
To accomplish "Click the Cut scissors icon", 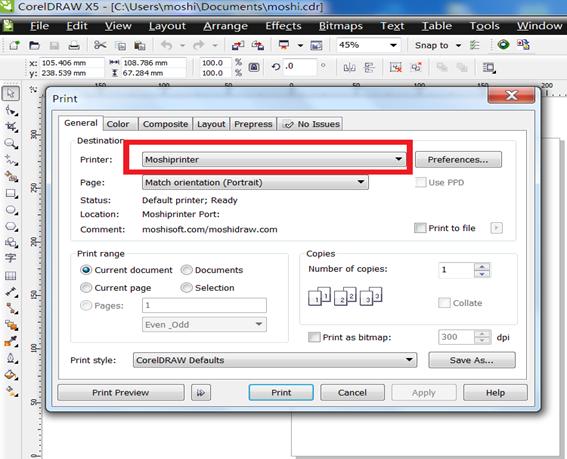I will [x=100, y=45].
